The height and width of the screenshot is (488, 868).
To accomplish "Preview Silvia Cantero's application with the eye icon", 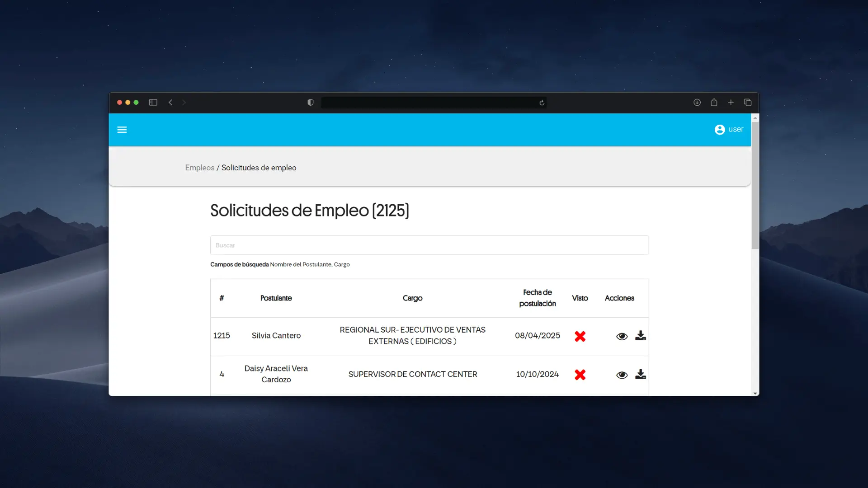I will click(622, 336).
